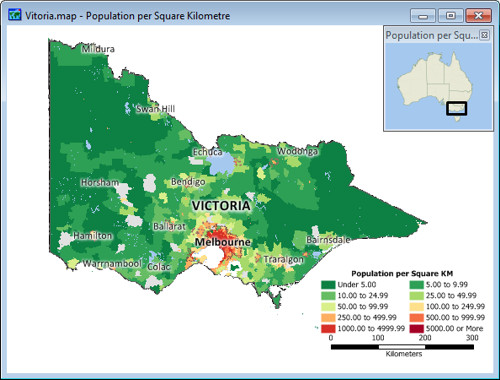Click the Australia overview map thumbnail
The width and height of the screenshot is (500, 380).
coord(438,86)
